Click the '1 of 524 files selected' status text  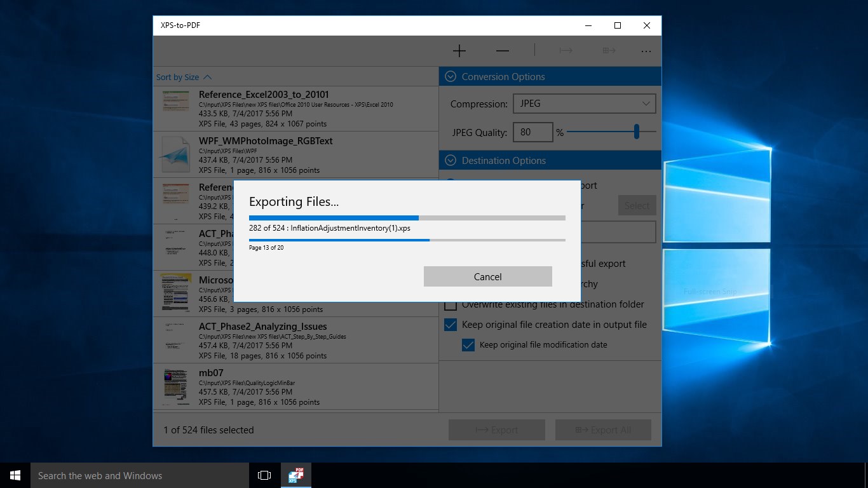[208, 430]
